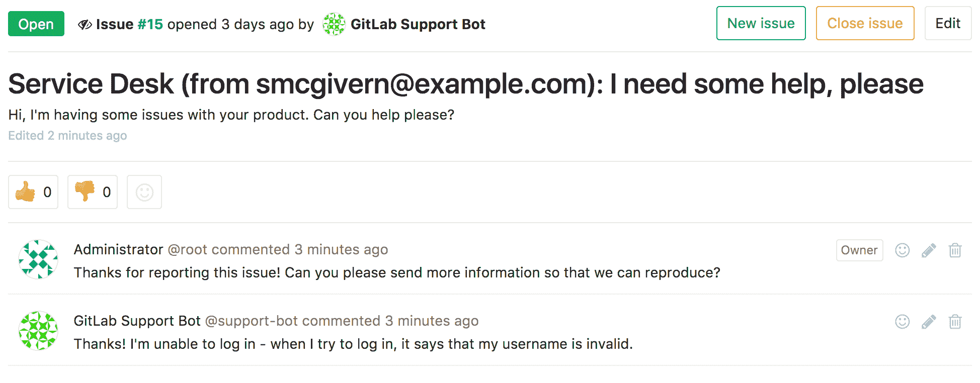
Task: Click the Edited 2 minutes ago text
Action: [x=67, y=135]
